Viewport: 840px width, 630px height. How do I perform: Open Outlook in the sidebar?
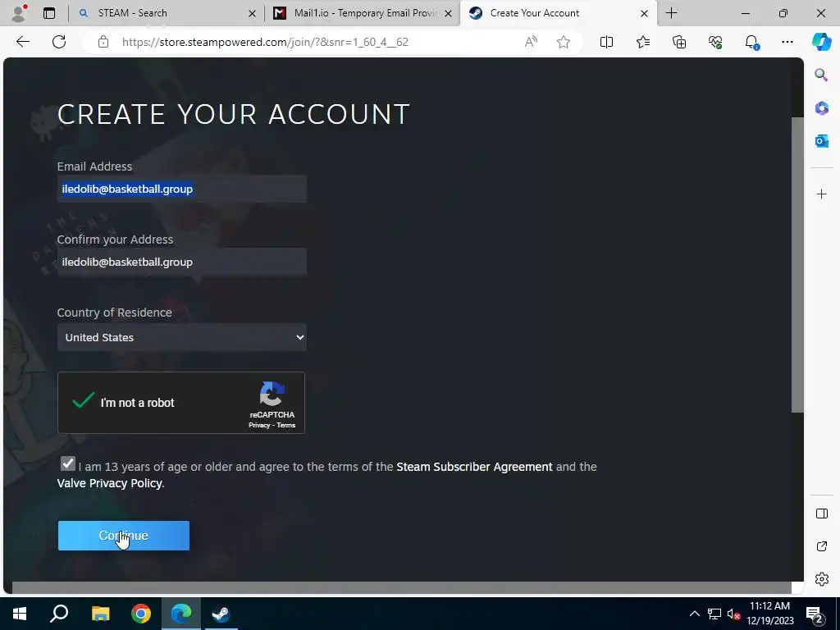point(822,141)
